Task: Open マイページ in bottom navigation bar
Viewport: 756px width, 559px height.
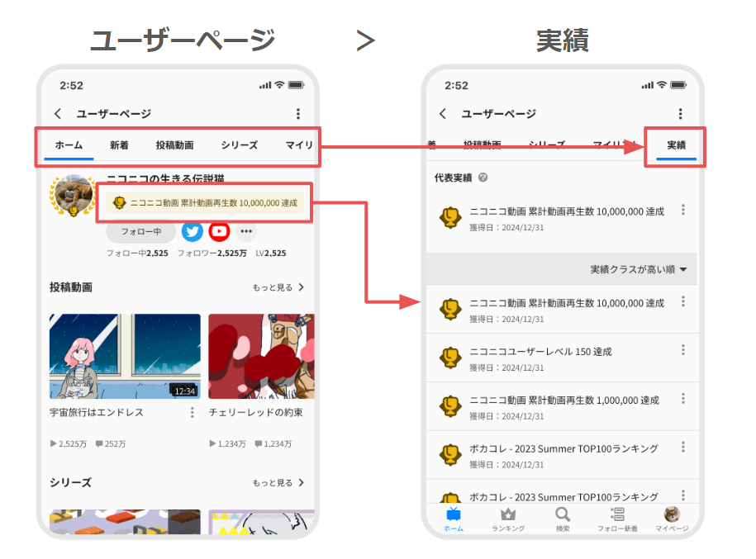Action: click(x=672, y=519)
